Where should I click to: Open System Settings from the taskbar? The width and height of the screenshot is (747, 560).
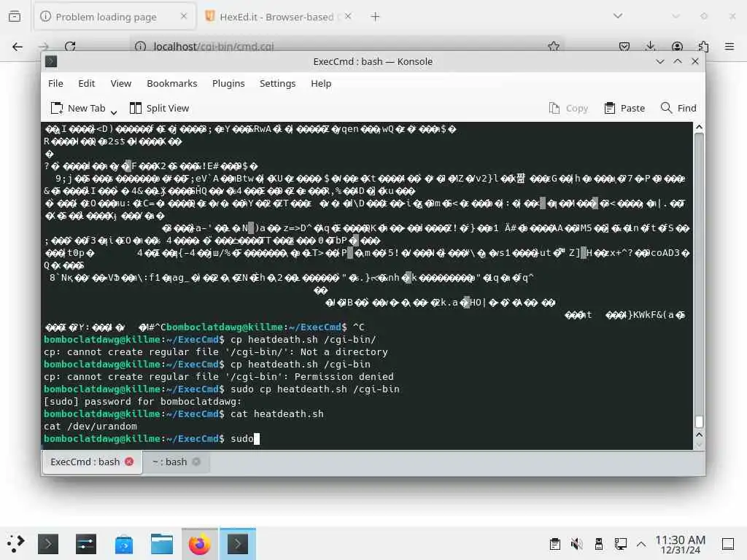[86, 544]
